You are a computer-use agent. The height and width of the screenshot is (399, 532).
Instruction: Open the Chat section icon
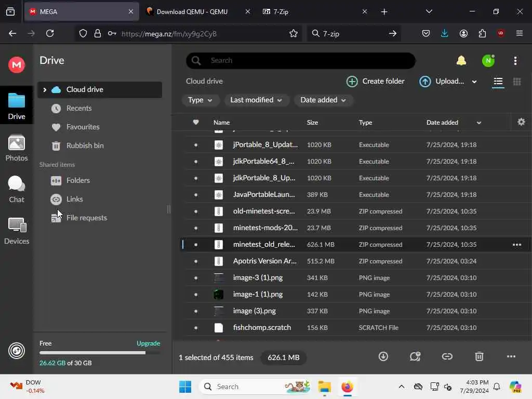click(16, 184)
